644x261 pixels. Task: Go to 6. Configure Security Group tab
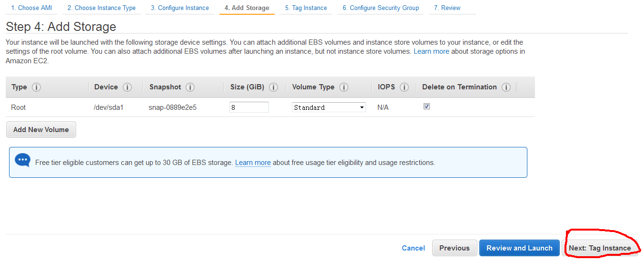coord(381,8)
